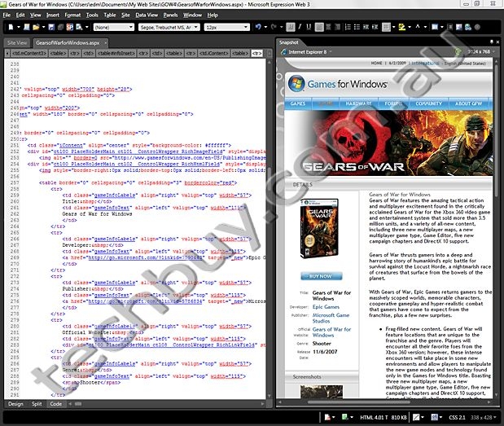Click the New Document icon
The image size is (504, 426).
11,28
